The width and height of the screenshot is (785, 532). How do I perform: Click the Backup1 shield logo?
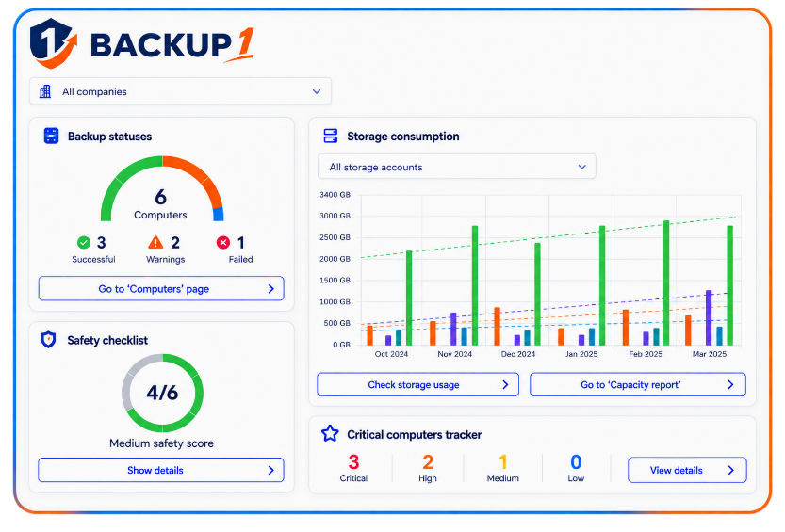pyautogui.click(x=53, y=43)
